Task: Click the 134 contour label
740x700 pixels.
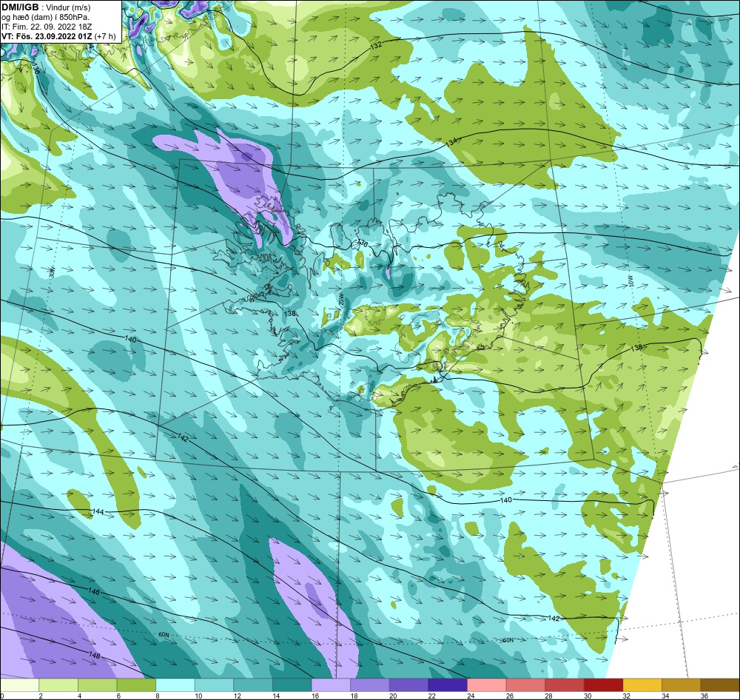Action: tap(451, 141)
